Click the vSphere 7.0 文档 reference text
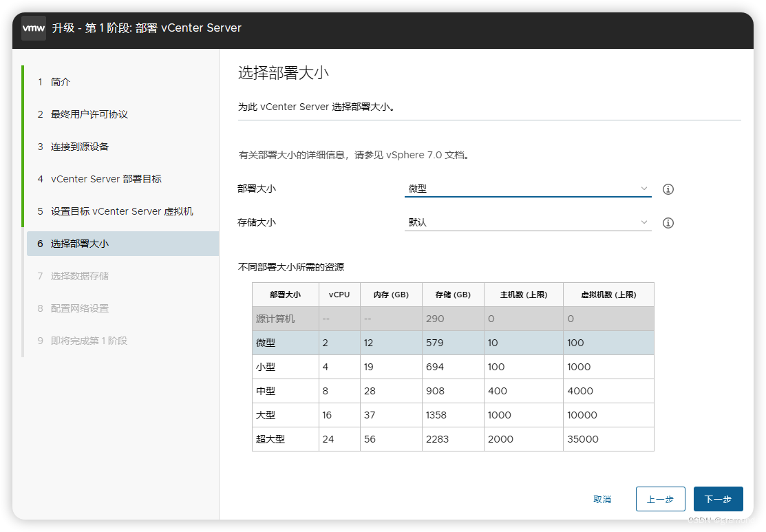Image resolution: width=766 pixels, height=532 pixels. point(425,155)
